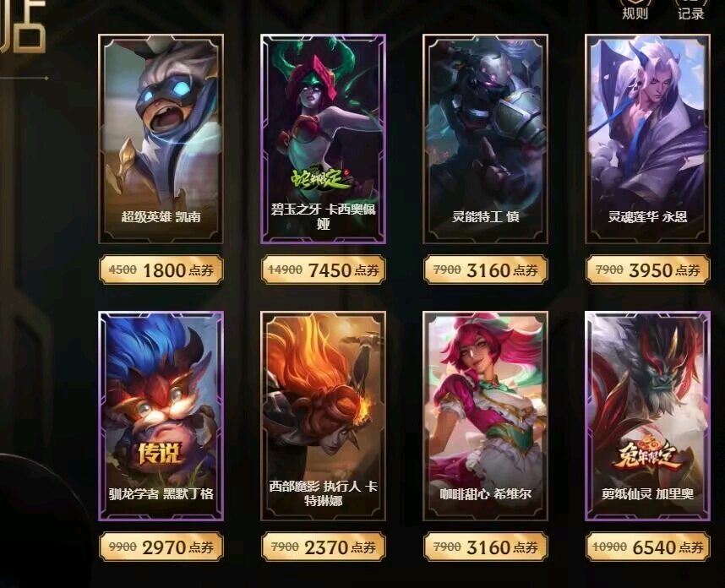Buy 加里奥 skin for 6540 点券
Screen dimensions: 725x588
tap(647, 547)
